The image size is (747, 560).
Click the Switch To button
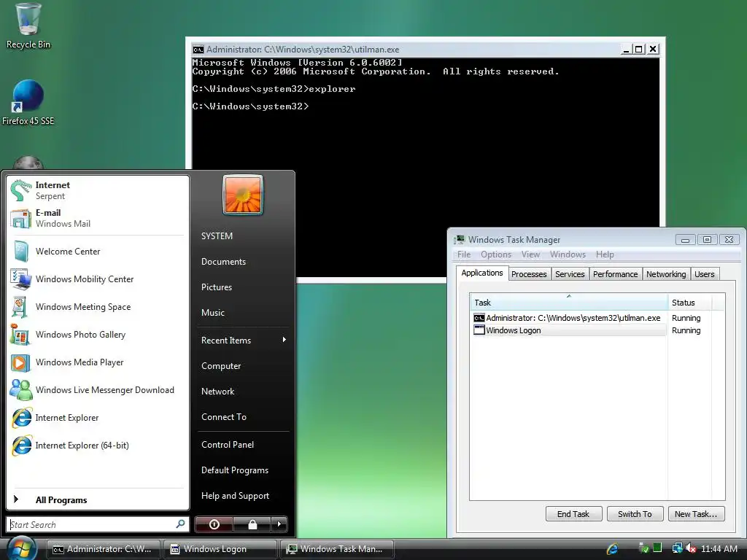coord(635,514)
